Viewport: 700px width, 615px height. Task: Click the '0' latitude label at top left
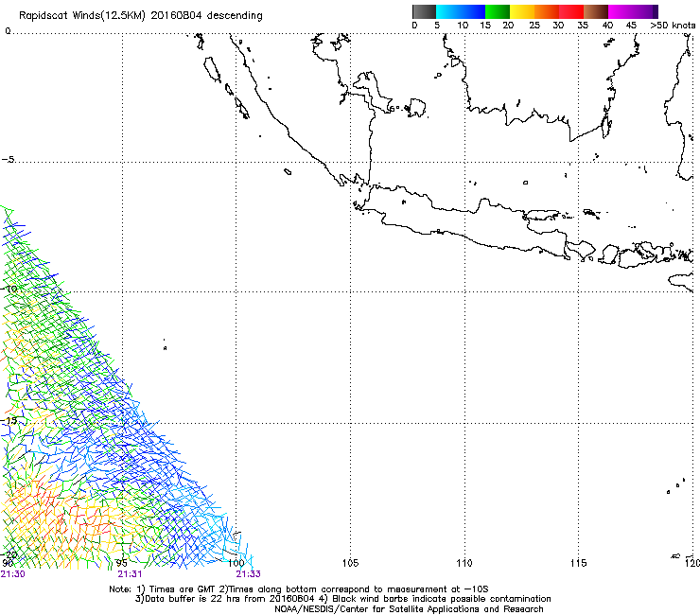pyautogui.click(x=8, y=31)
